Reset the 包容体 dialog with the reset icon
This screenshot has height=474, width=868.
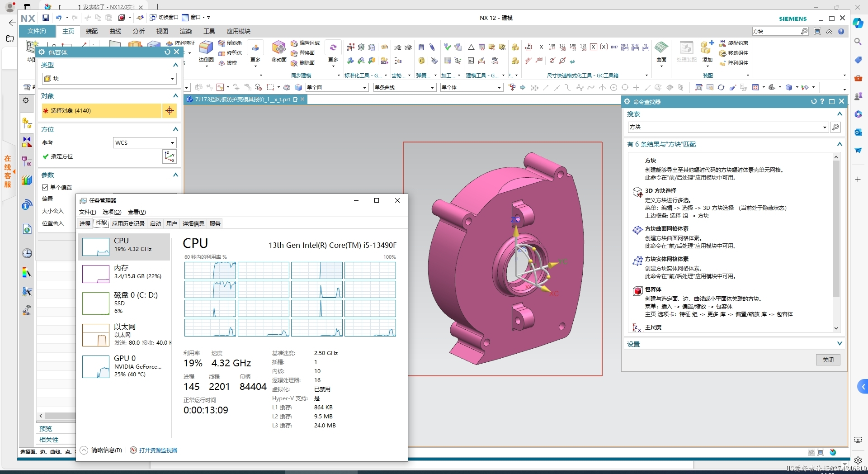coord(167,52)
